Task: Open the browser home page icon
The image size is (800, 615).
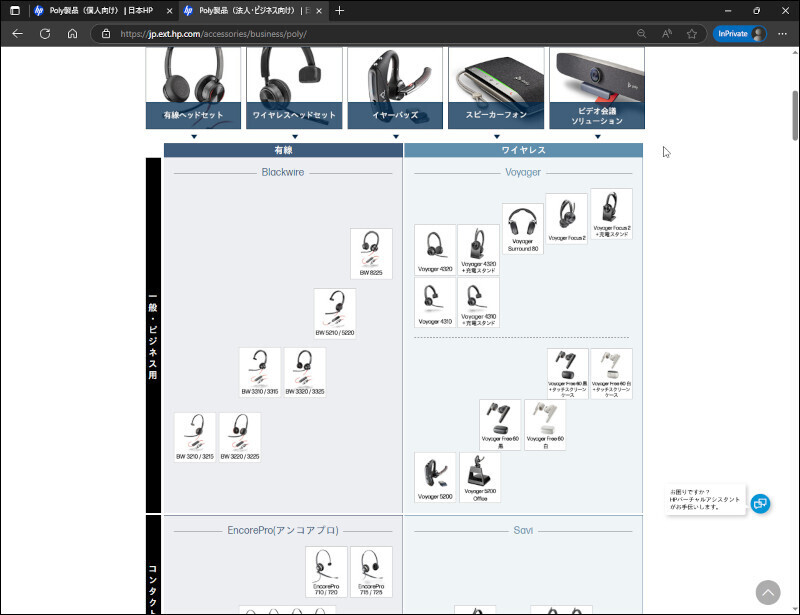Action: pyautogui.click(x=72, y=34)
